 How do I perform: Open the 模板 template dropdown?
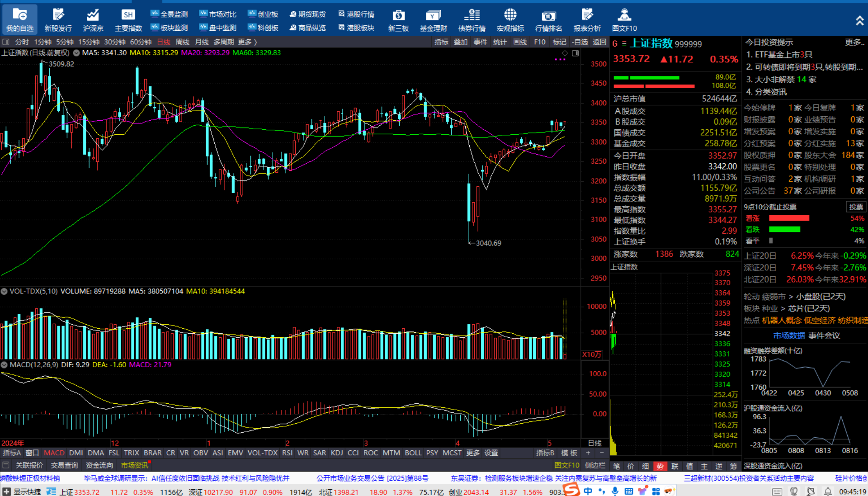point(569,453)
